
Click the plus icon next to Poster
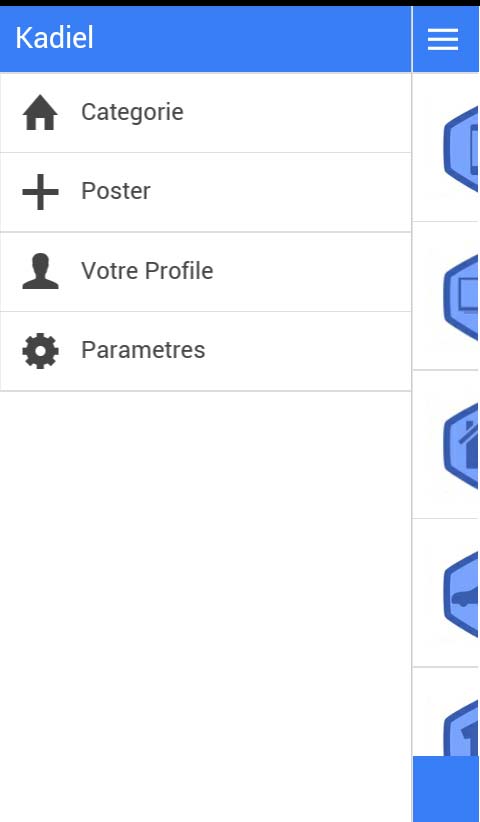pyautogui.click(x=40, y=192)
